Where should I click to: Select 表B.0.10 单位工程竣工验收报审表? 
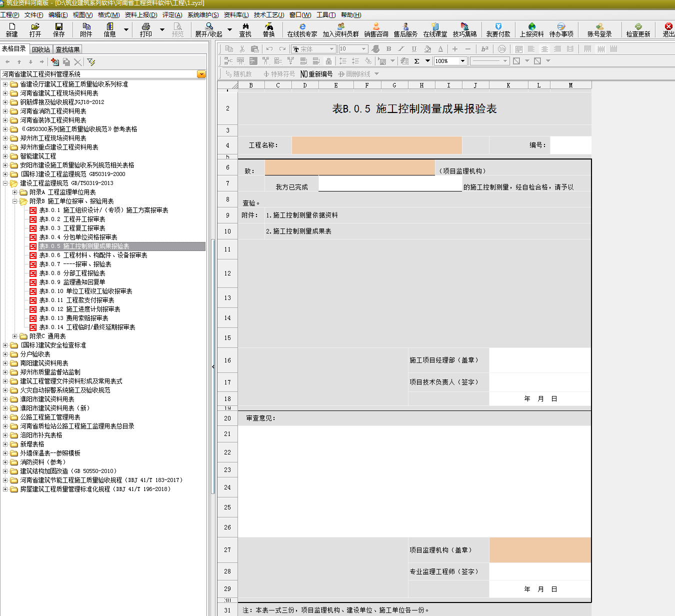click(x=85, y=291)
